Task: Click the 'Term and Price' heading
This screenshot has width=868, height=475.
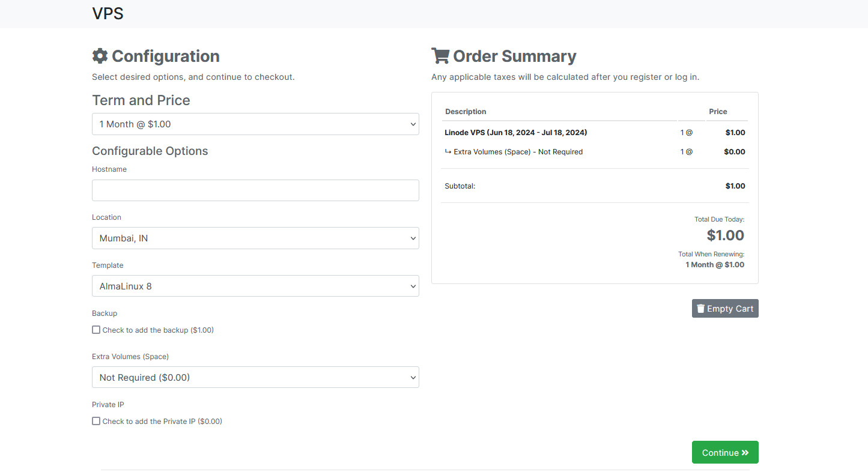Action: pos(141,100)
